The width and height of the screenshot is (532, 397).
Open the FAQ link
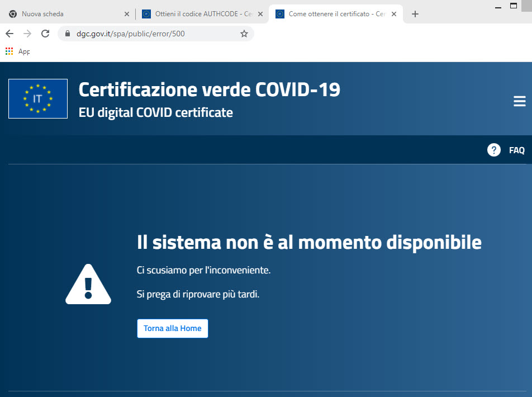pos(517,150)
